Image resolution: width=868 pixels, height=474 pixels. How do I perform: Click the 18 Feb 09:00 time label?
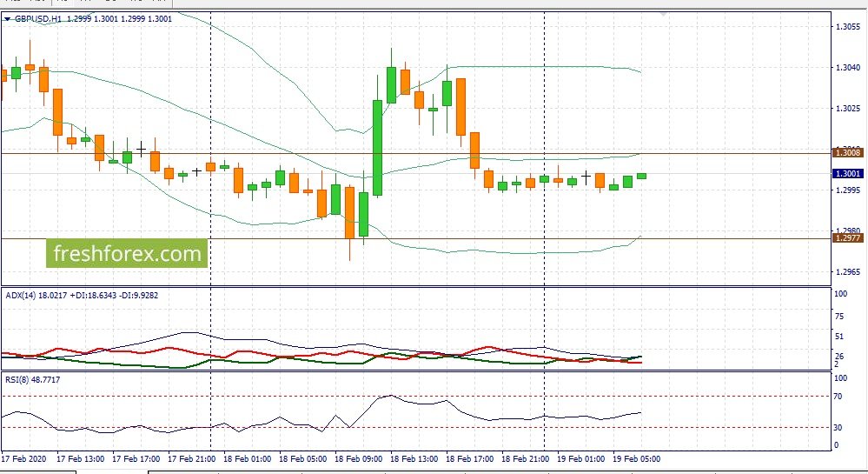point(359,459)
